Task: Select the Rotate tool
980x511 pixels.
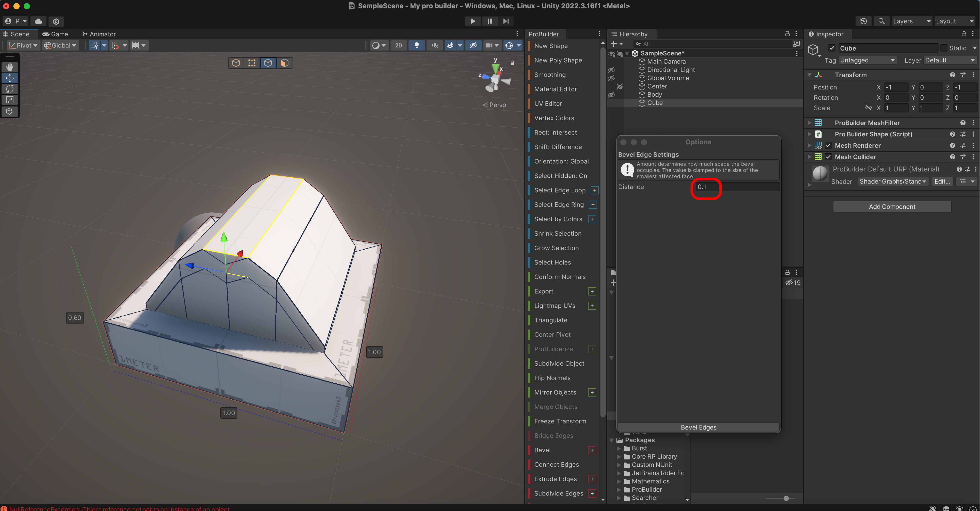Action: point(10,89)
